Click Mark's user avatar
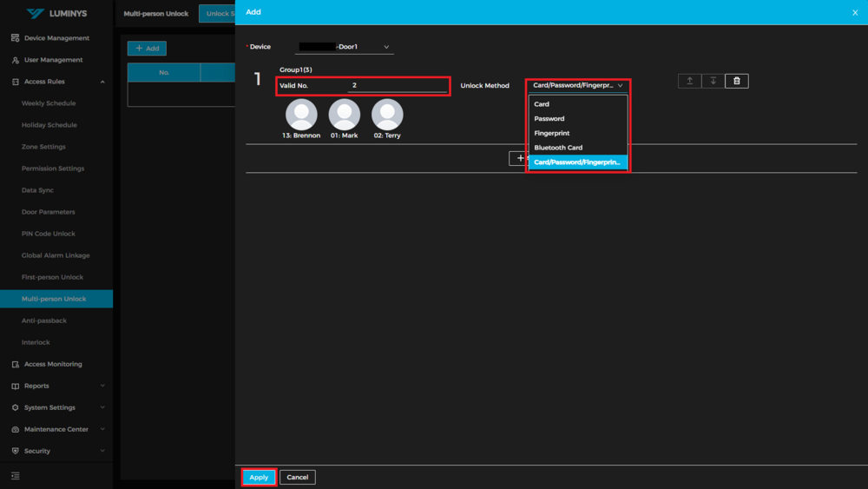 pyautogui.click(x=345, y=115)
